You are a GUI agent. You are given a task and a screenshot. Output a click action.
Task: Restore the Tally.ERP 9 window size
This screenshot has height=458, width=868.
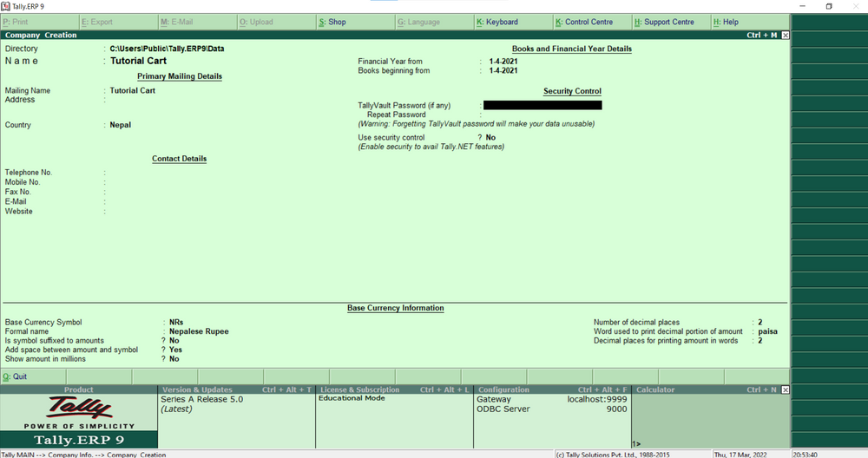click(829, 6)
